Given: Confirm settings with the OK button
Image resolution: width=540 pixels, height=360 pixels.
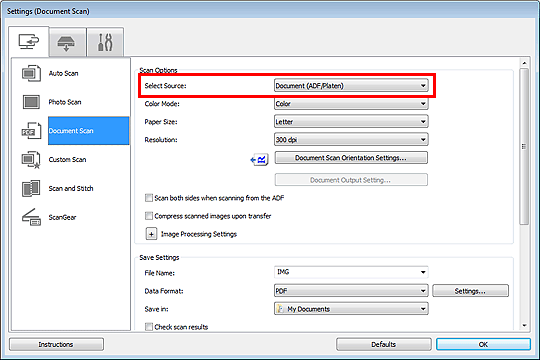Looking at the screenshot, I should coord(483,344).
